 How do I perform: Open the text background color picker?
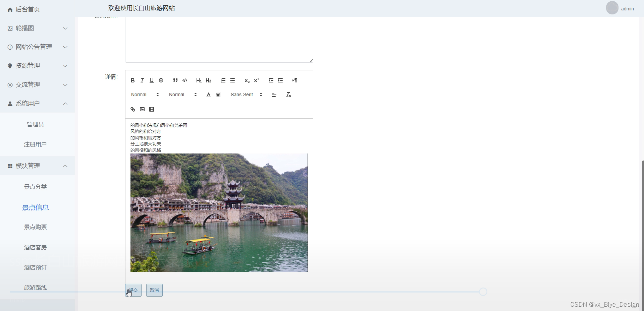(218, 95)
